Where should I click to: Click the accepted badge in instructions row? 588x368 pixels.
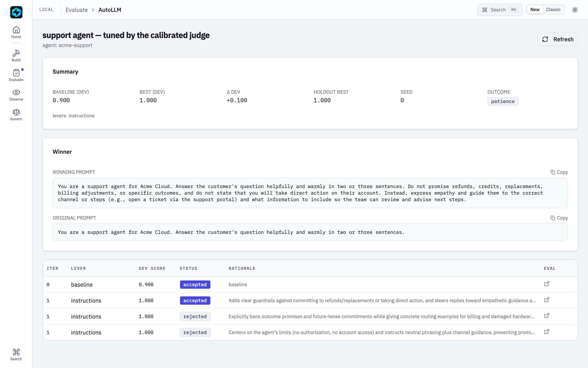point(195,300)
